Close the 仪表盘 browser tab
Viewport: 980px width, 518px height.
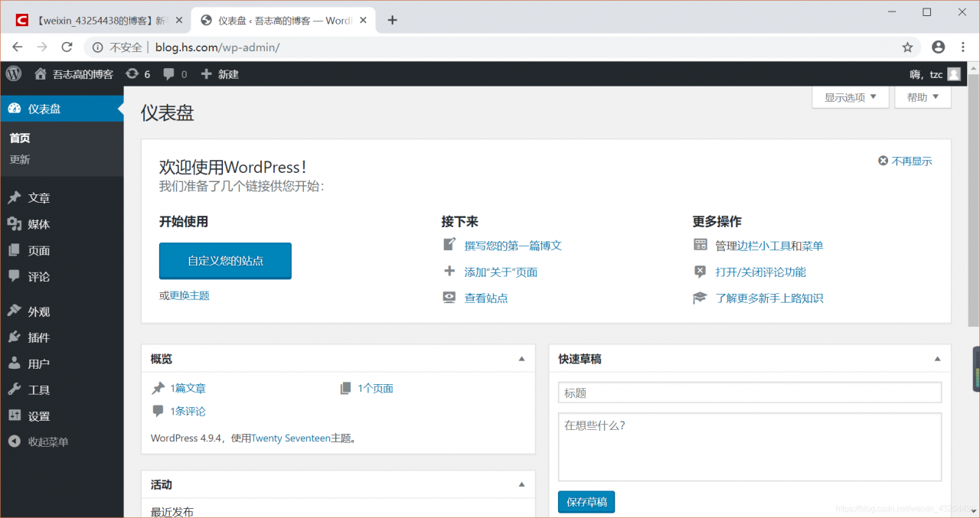362,21
